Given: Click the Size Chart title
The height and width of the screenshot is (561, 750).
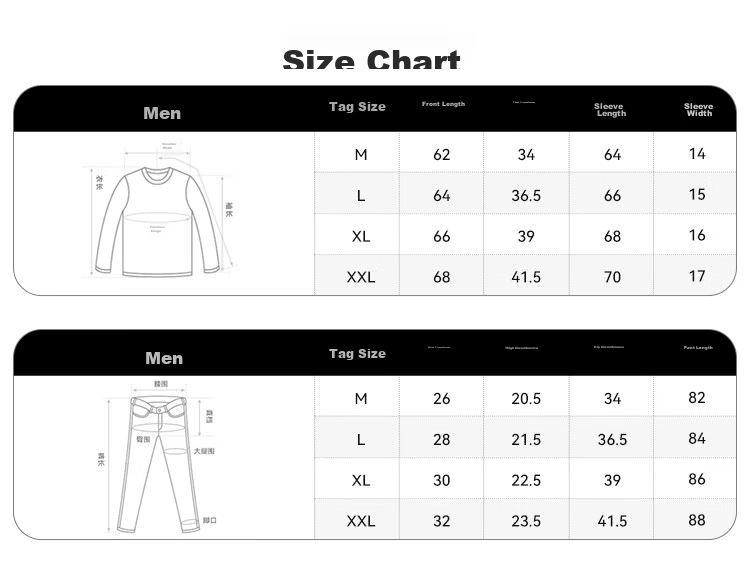Looking at the screenshot, I should (371, 59).
